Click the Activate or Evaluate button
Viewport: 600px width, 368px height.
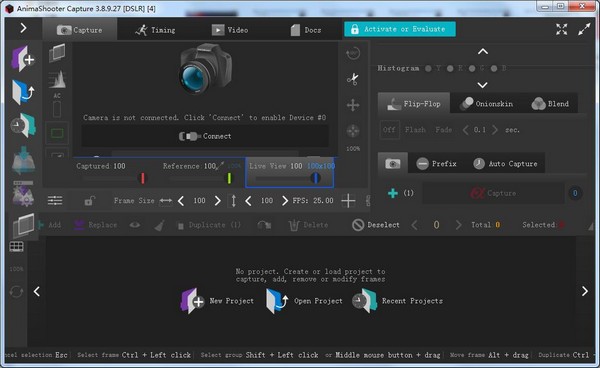click(399, 29)
